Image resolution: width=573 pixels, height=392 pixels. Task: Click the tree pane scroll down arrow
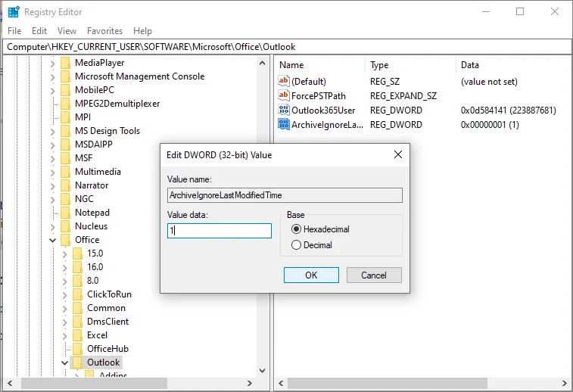coord(263,371)
